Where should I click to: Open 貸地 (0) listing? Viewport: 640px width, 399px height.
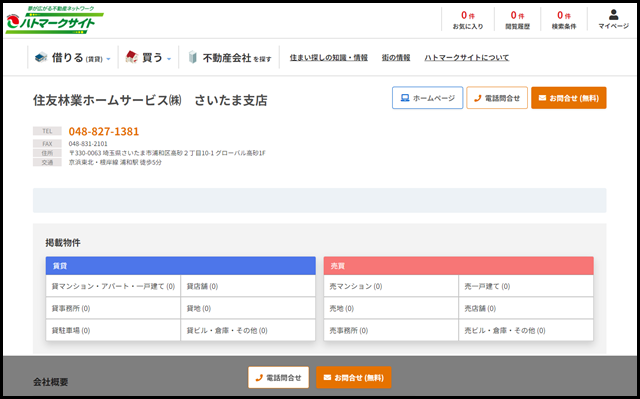pos(248,308)
